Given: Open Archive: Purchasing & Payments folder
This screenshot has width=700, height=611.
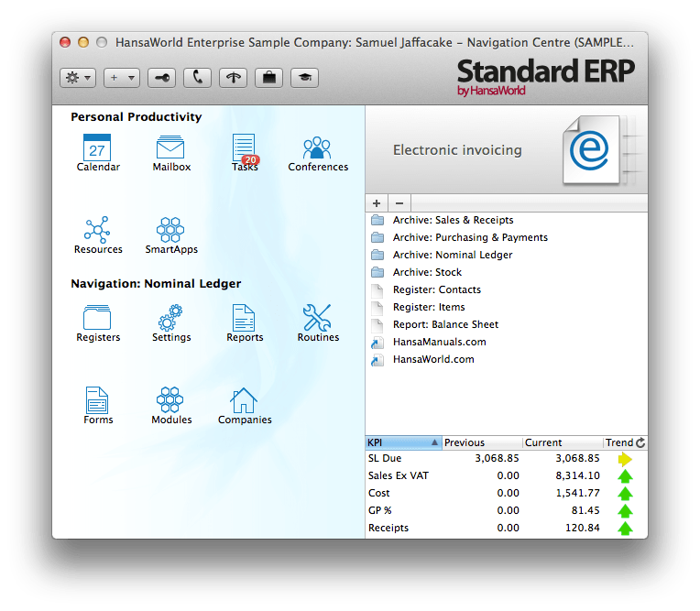Looking at the screenshot, I should 507,237.
